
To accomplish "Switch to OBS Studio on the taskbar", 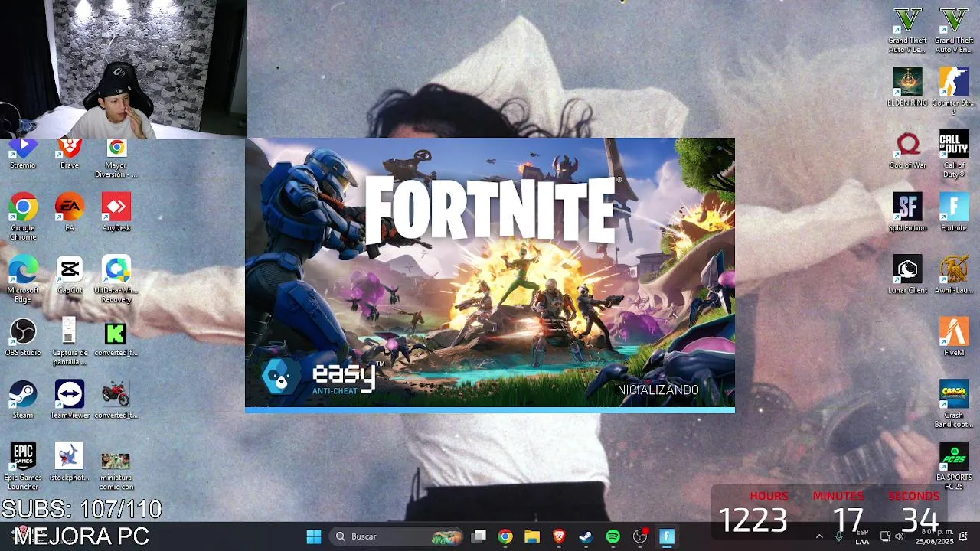I will [640, 536].
